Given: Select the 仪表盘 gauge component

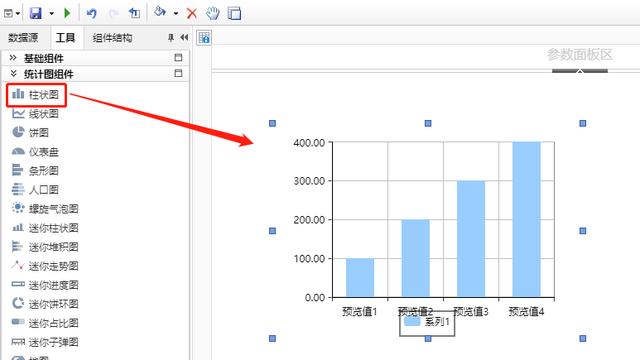Looking at the screenshot, I should 35,151.
